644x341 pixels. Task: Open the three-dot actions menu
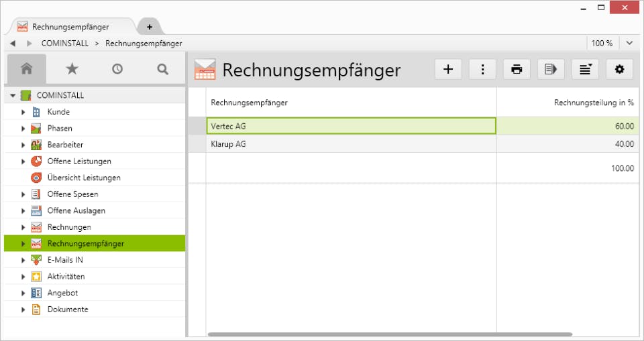(482, 69)
